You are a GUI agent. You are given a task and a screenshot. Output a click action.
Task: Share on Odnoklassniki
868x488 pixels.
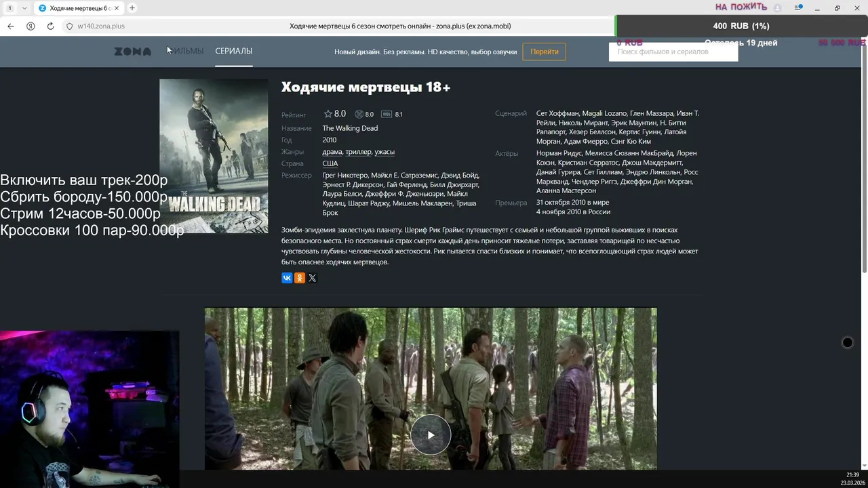tap(300, 278)
